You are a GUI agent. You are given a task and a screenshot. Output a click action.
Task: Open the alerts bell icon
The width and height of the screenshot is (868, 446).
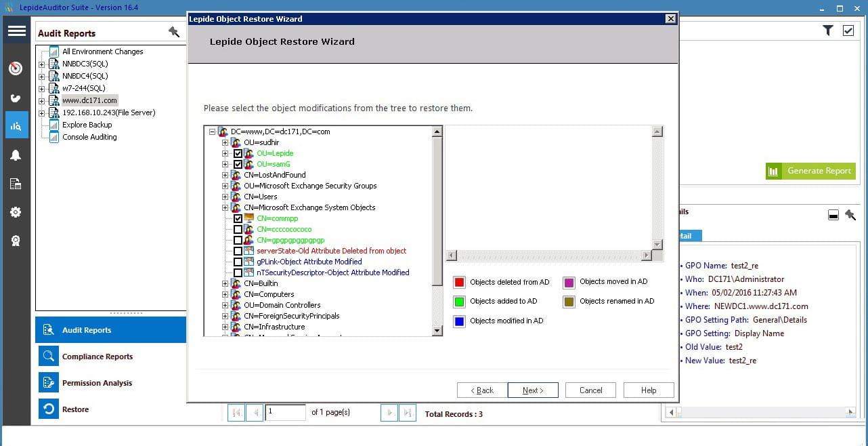tap(16, 155)
